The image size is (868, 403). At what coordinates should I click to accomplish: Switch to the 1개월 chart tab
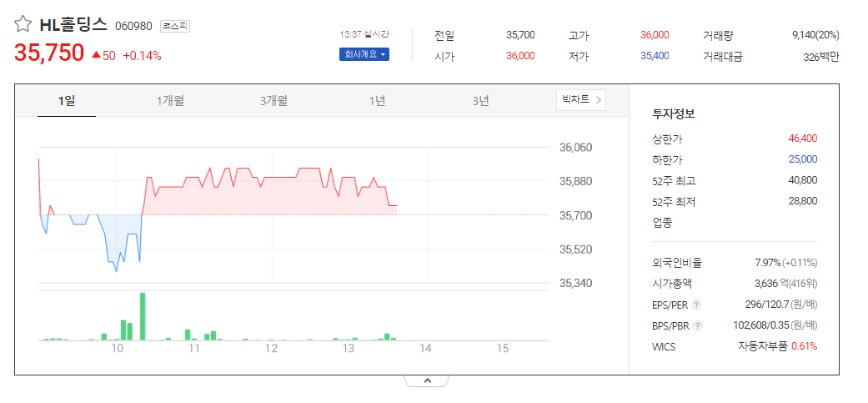click(170, 101)
